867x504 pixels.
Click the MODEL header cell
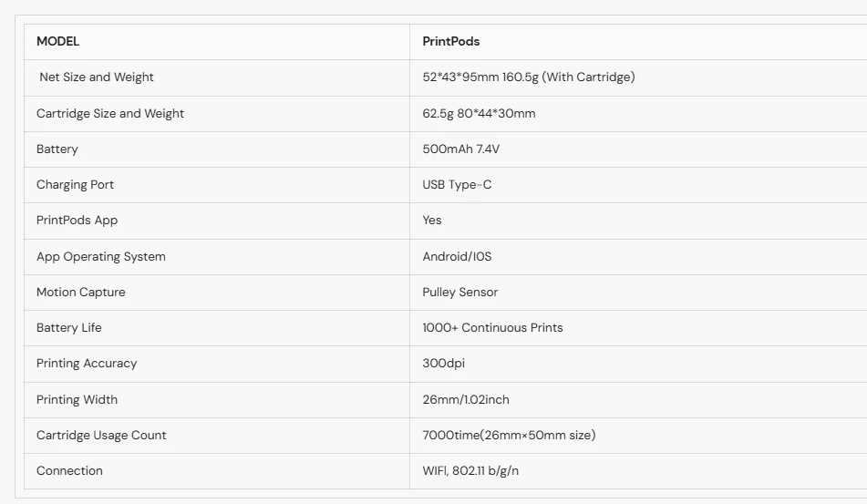tap(57, 41)
